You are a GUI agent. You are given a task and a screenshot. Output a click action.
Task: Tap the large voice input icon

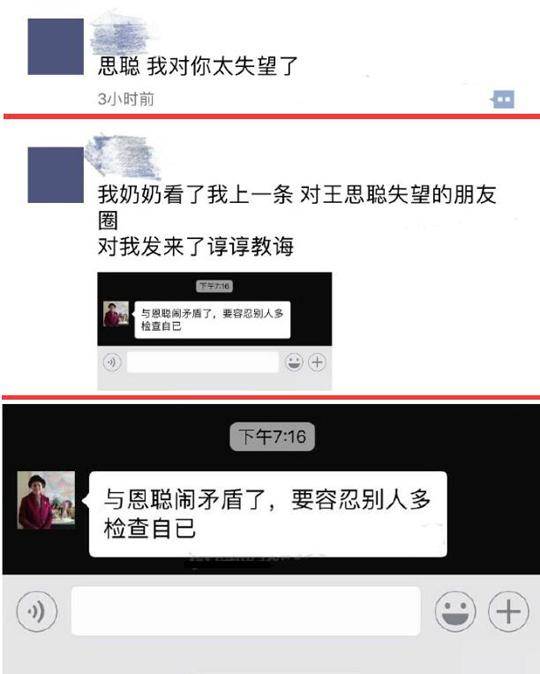coord(37,611)
